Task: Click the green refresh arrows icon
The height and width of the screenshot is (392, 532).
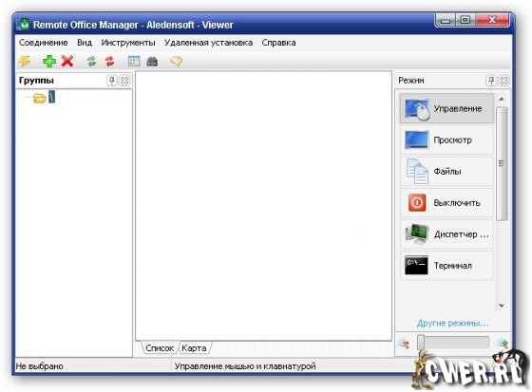Action: point(91,62)
